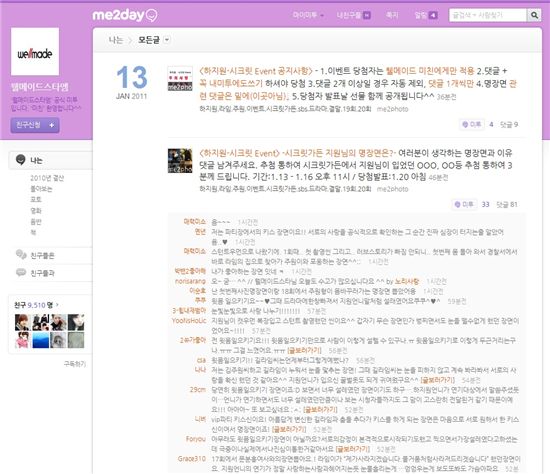Screen dimensions: 550x474
Task: Click the magnifier search button
Action: 534,15
